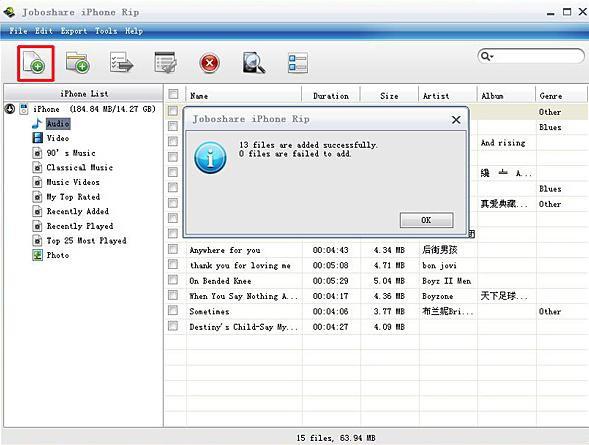Click the playlist icon beside Recently Added

37,211
